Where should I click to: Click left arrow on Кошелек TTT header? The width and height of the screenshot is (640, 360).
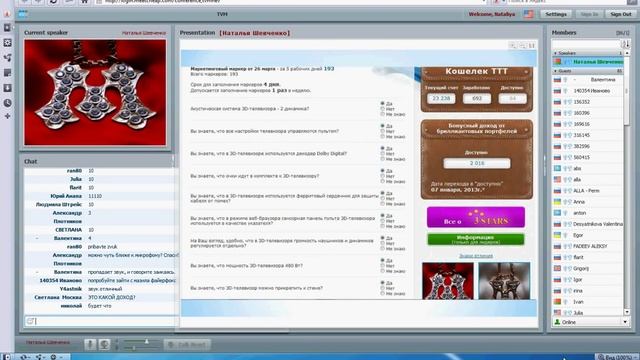(426, 72)
